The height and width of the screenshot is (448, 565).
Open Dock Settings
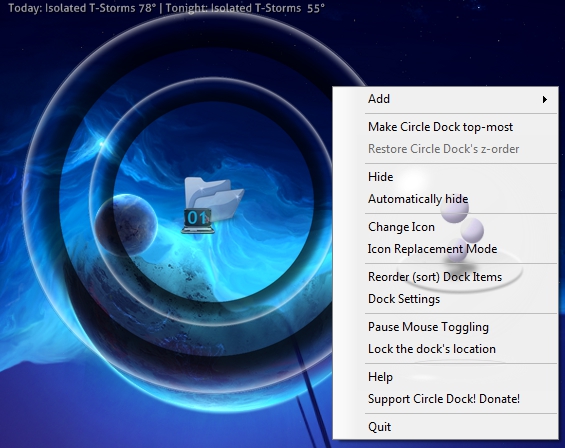tap(445, 299)
